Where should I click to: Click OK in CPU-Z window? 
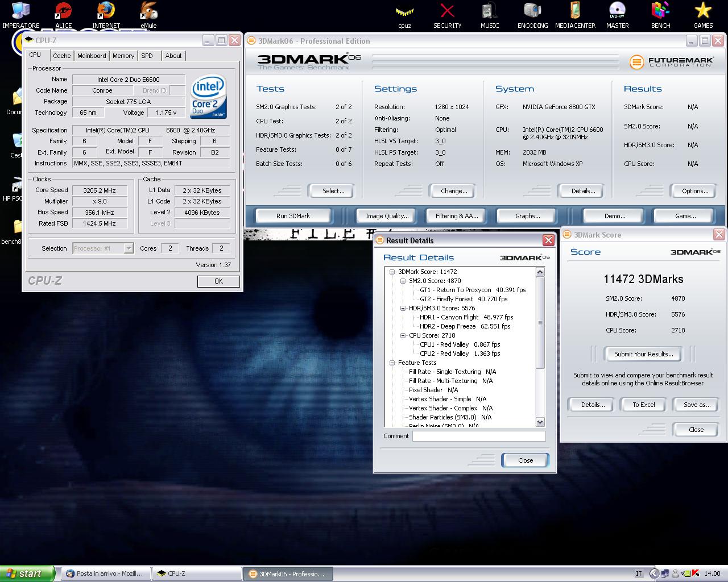coord(218,281)
